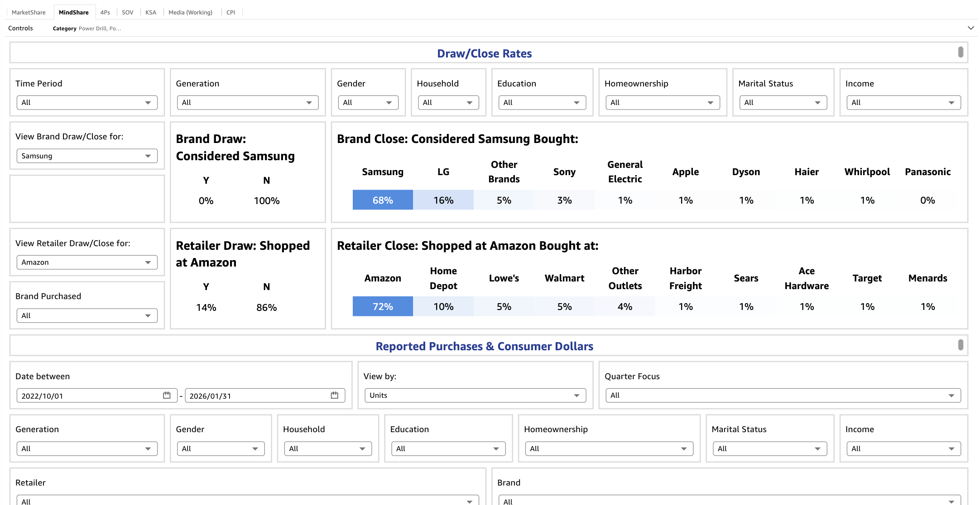
Task: Open the top Income filter dropdown
Action: coord(903,103)
